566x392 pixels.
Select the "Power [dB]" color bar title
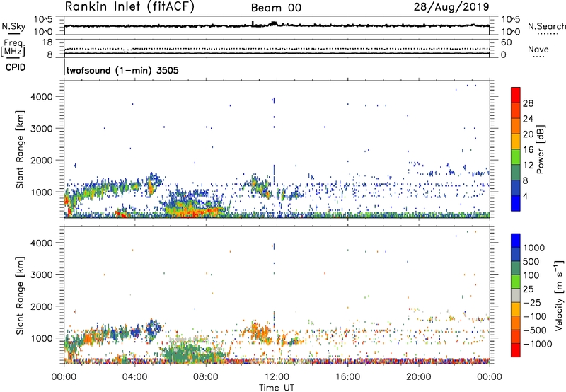click(541, 149)
